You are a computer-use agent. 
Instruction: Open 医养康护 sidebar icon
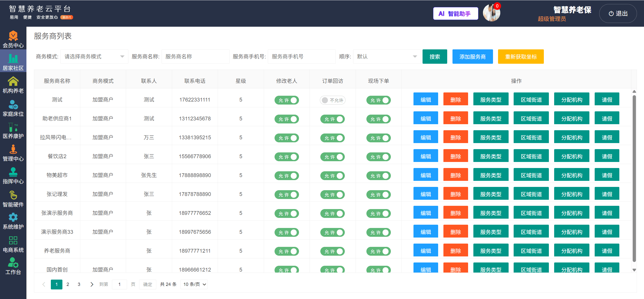[13, 127]
